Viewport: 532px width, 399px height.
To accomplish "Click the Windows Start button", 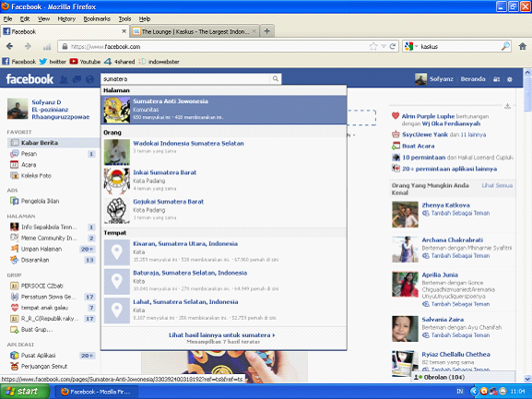I will coord(25,392).
